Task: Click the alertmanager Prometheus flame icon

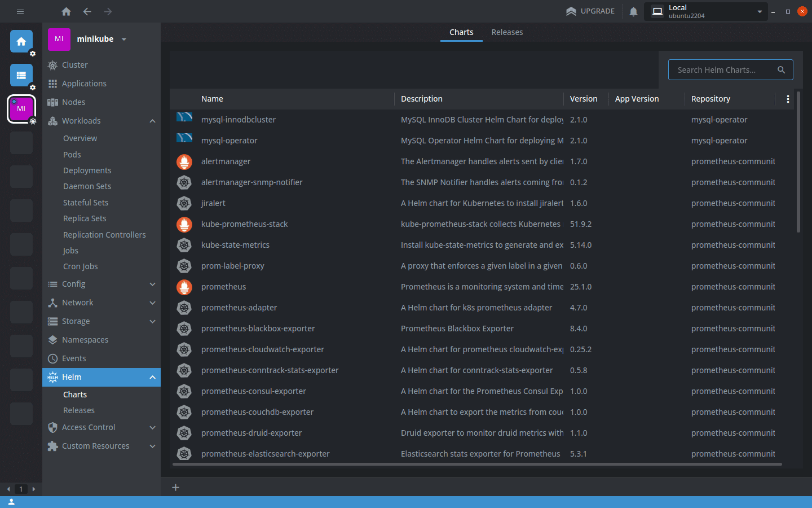Action: click(184, 161)
